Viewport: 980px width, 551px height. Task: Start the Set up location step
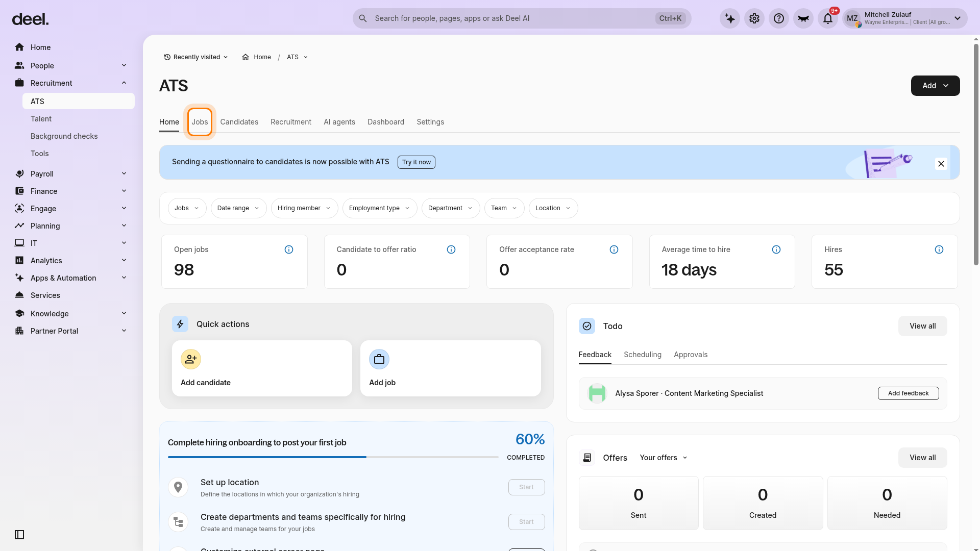tap(527, 487)
